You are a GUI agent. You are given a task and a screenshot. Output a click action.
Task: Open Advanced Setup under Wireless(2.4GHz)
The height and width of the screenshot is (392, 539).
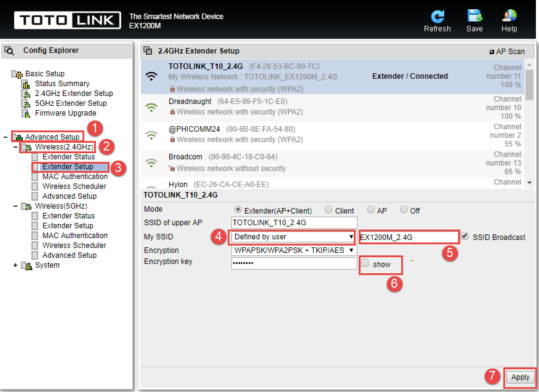(x=70, y=196)
